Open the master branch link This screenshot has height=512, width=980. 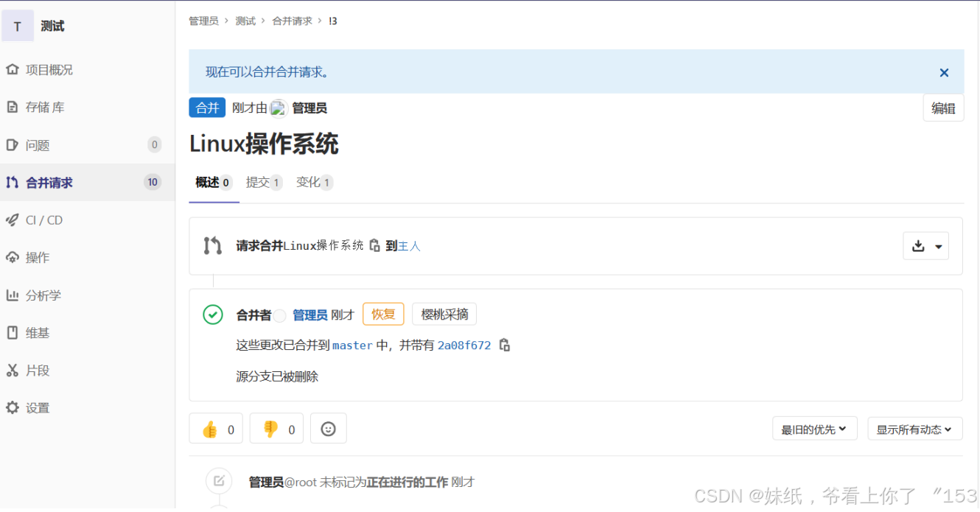(352, 345)
